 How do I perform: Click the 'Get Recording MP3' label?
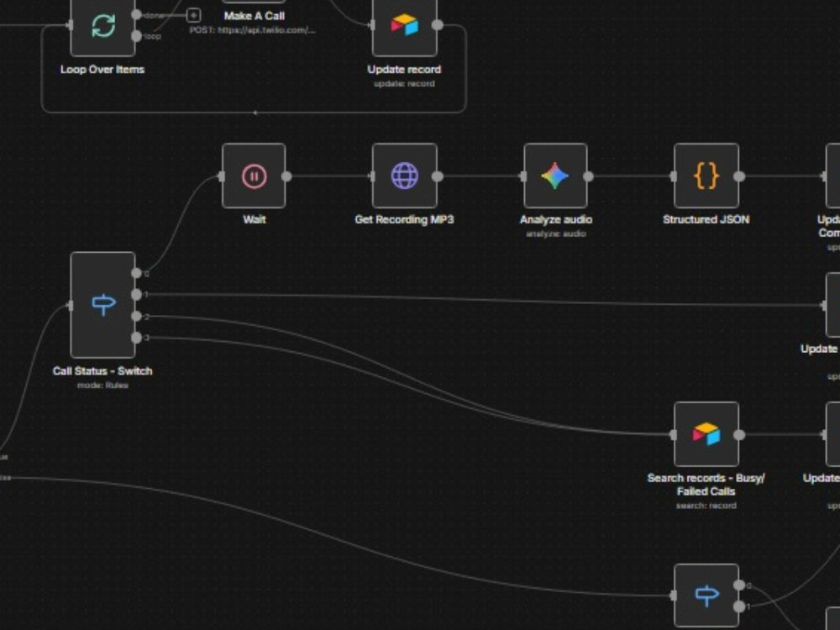point(405,219)
